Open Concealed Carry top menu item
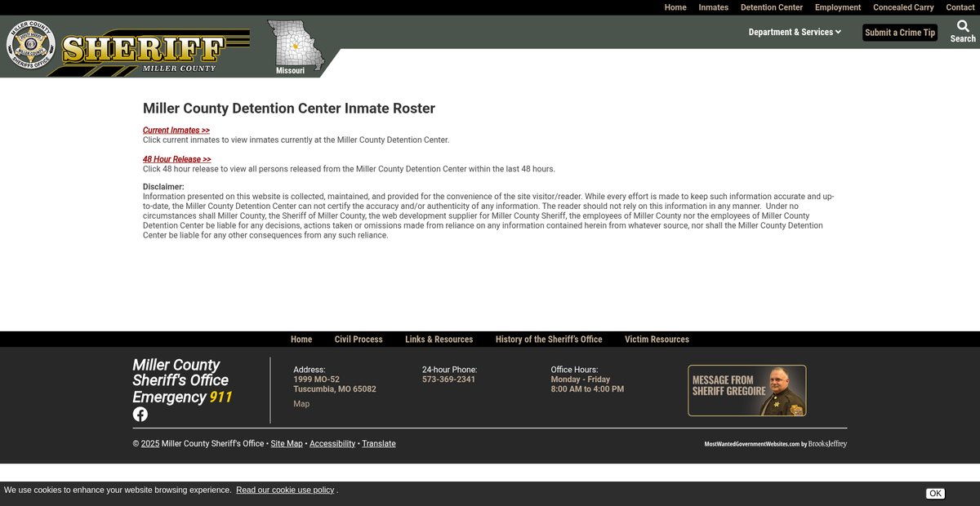The width and height of the screenshot is (980, 506). pos(903,7)
